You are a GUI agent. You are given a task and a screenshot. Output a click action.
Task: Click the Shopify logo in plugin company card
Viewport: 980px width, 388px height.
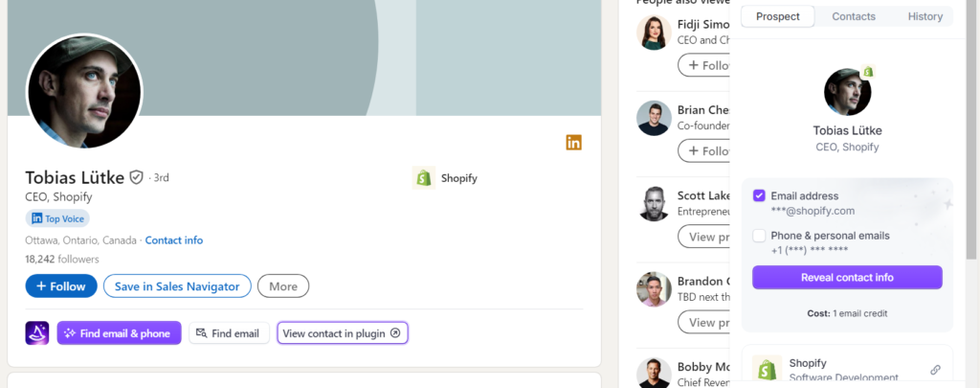(x=767, y=370)
